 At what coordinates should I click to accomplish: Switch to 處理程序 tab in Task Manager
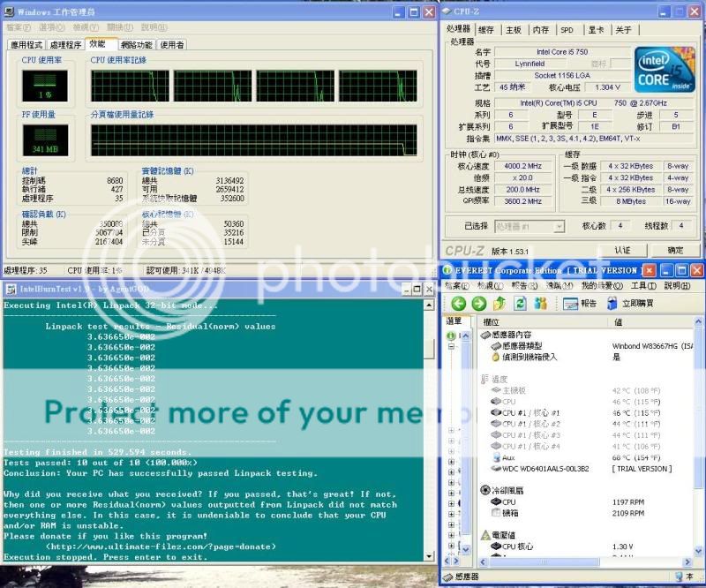[x=65, y=45]
